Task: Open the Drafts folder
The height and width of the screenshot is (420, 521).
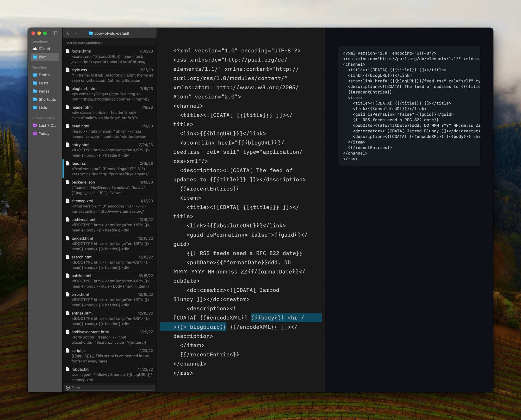Action: point(45,75)
